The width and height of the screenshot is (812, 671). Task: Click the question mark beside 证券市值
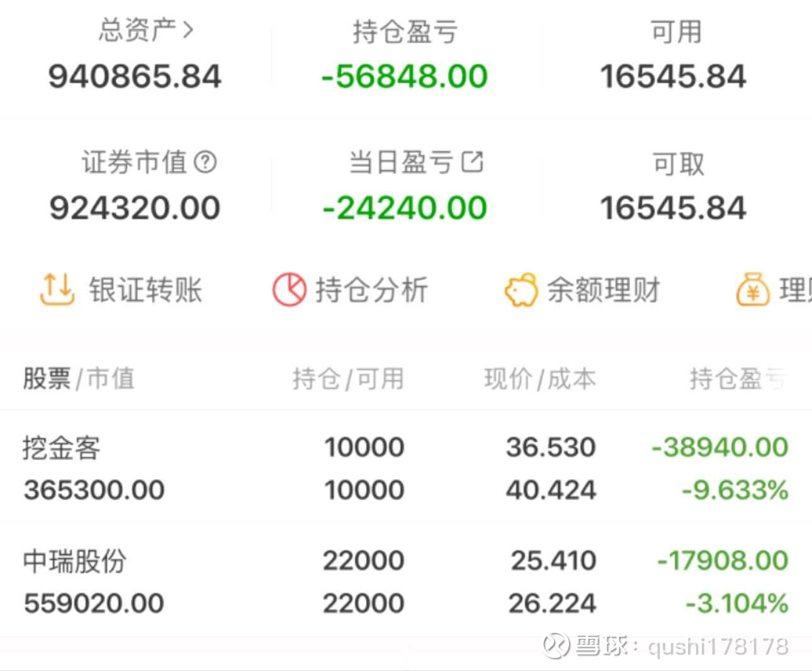point(205,162)
